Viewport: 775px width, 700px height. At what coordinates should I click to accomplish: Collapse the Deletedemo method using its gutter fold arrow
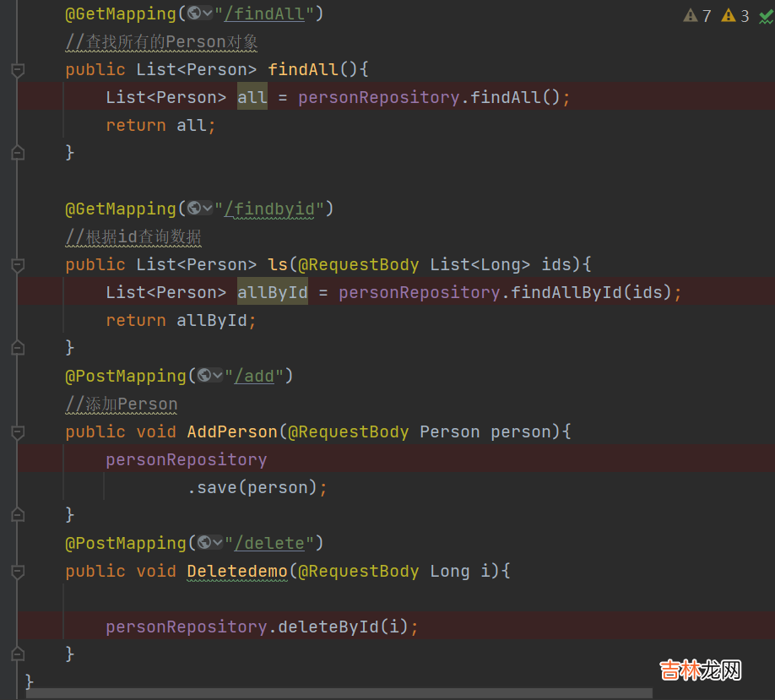click(x=18, y=572)
